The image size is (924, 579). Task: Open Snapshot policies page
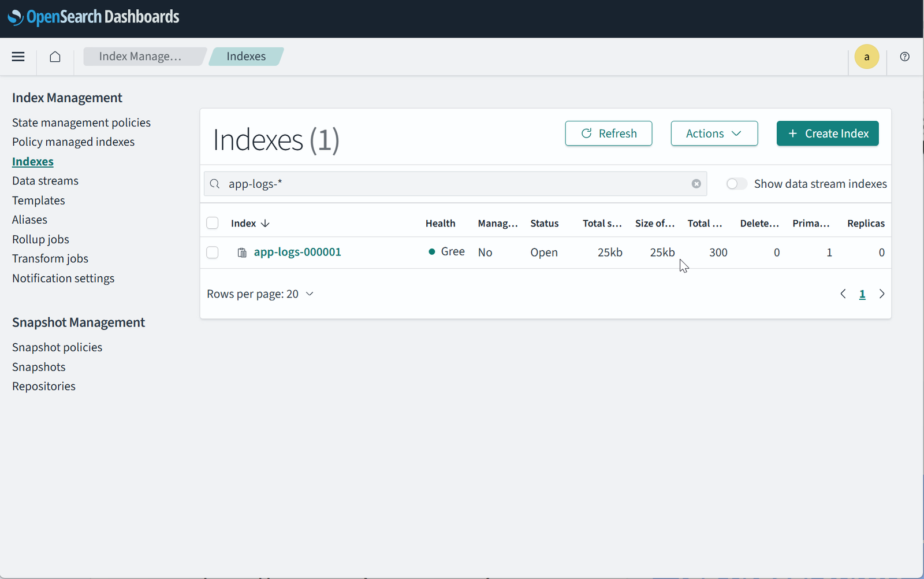[57, 347]
